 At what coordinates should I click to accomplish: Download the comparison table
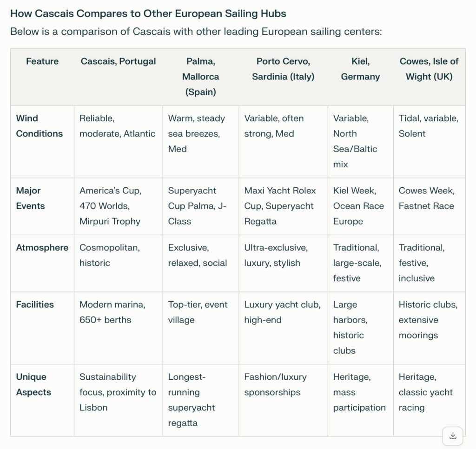(x=453, y=436)
